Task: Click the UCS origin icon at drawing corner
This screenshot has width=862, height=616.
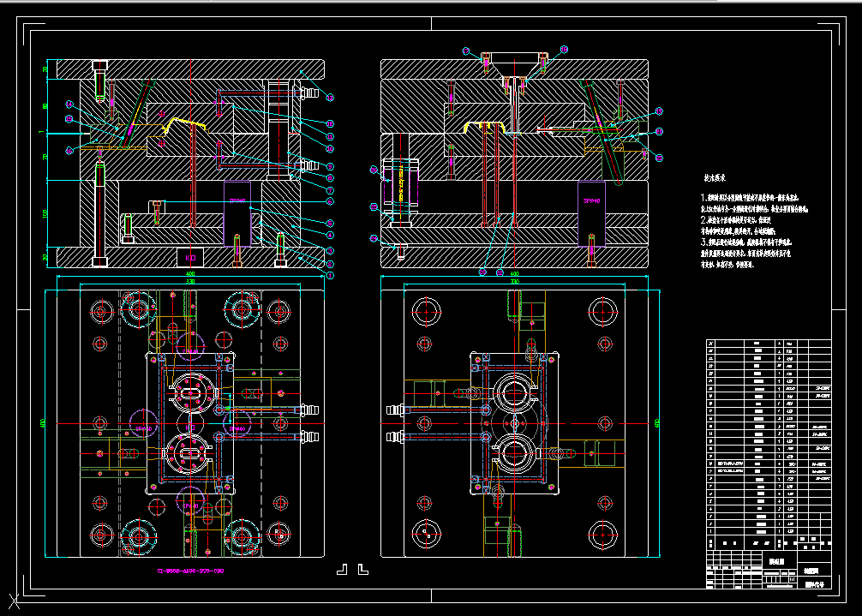Action: [x=14, y=601]
